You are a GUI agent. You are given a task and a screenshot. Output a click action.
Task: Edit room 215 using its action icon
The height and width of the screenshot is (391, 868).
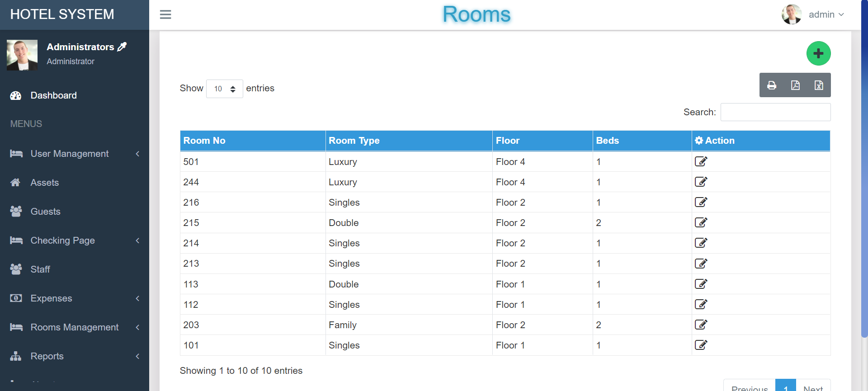701,222
